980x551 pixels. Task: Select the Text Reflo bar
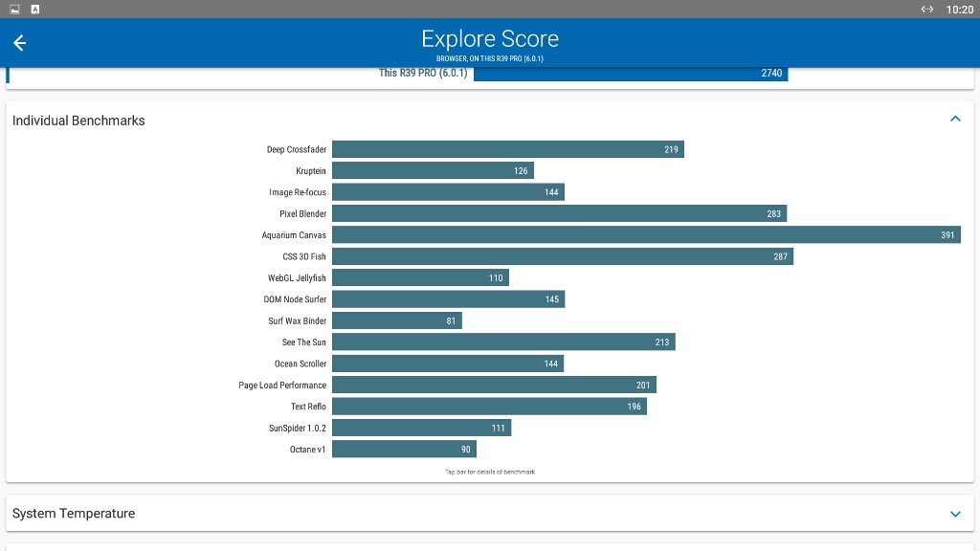pos(489,407)
